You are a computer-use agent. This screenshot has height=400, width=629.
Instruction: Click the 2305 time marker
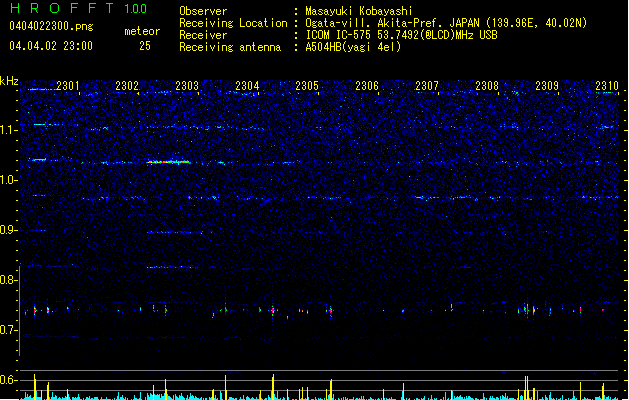click(307, 86)
